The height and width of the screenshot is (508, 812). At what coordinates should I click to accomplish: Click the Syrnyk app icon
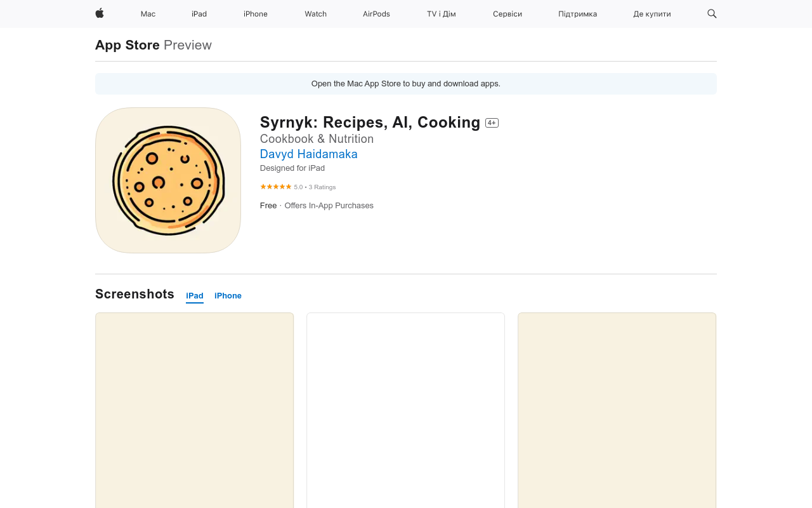click(x=168, y=180)
